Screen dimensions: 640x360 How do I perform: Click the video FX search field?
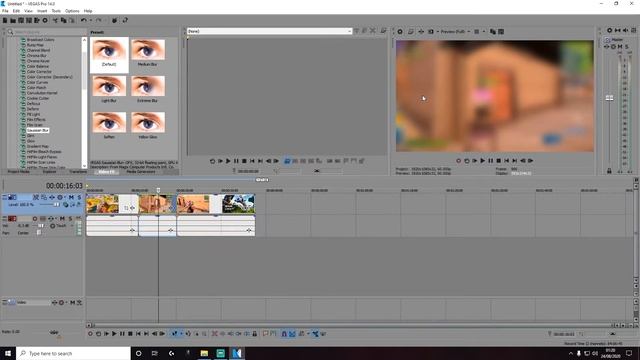click(48, 32)
